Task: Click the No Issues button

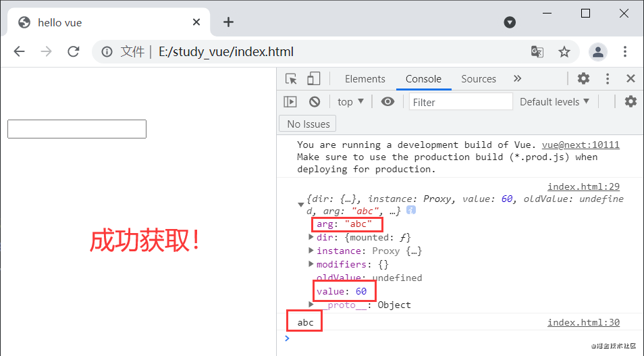Action: pos(308,124)
